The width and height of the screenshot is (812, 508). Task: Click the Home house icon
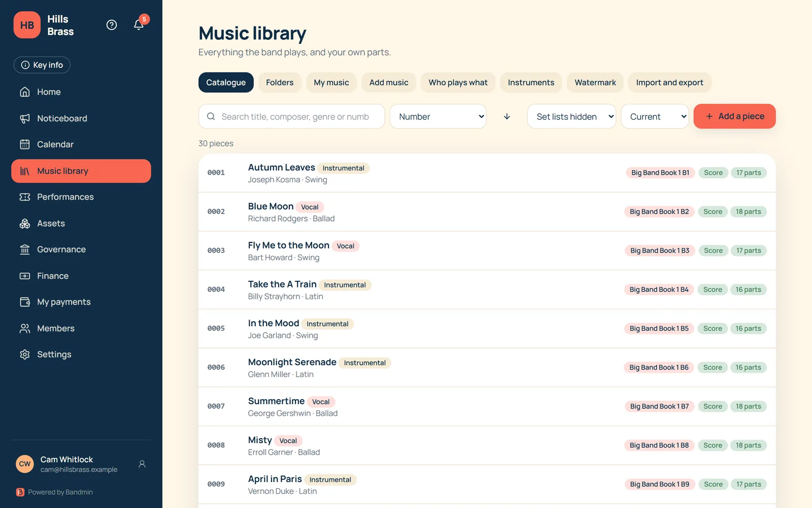[x=25, y=92]
